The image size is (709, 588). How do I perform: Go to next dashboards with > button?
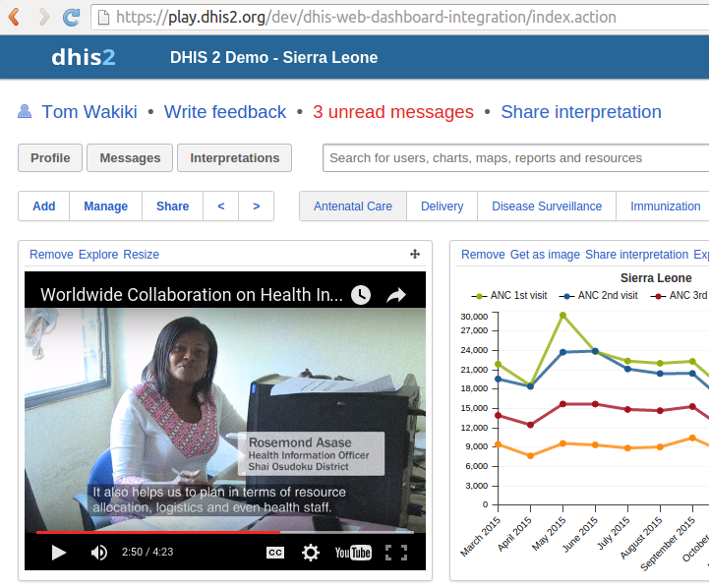257,206
